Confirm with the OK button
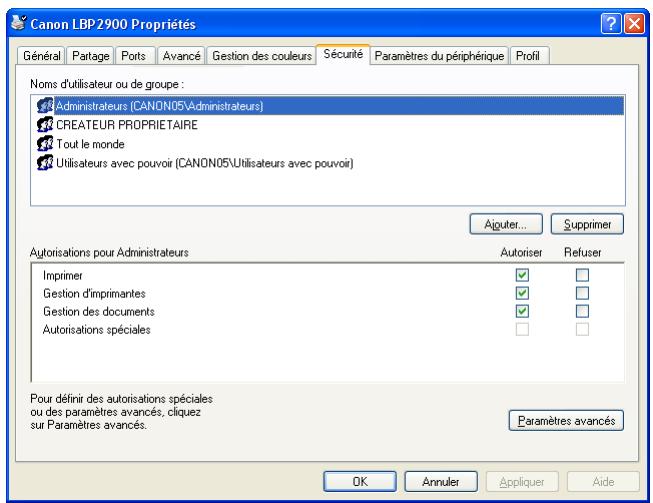653x503 pixels. 360,482
